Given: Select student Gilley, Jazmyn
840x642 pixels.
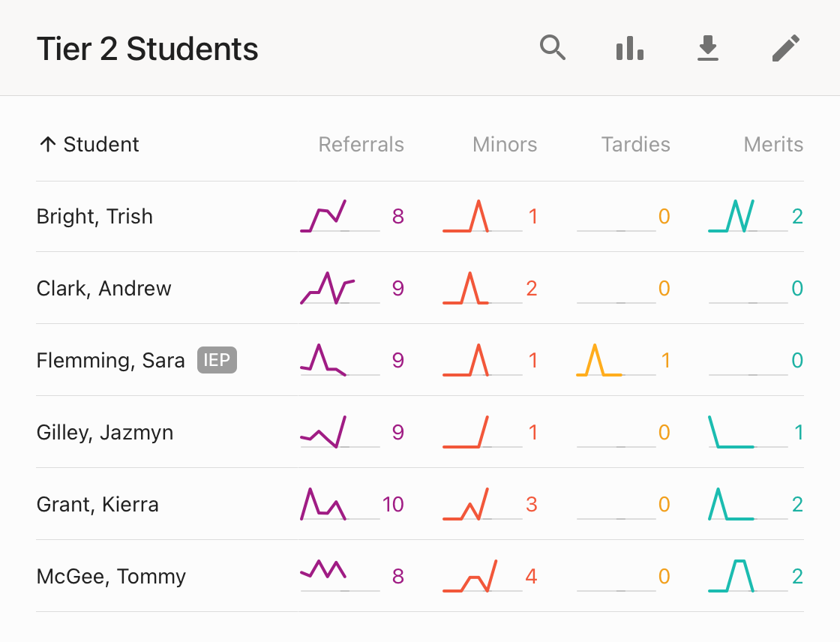Looking at the screenshot, I should (105, 433).
